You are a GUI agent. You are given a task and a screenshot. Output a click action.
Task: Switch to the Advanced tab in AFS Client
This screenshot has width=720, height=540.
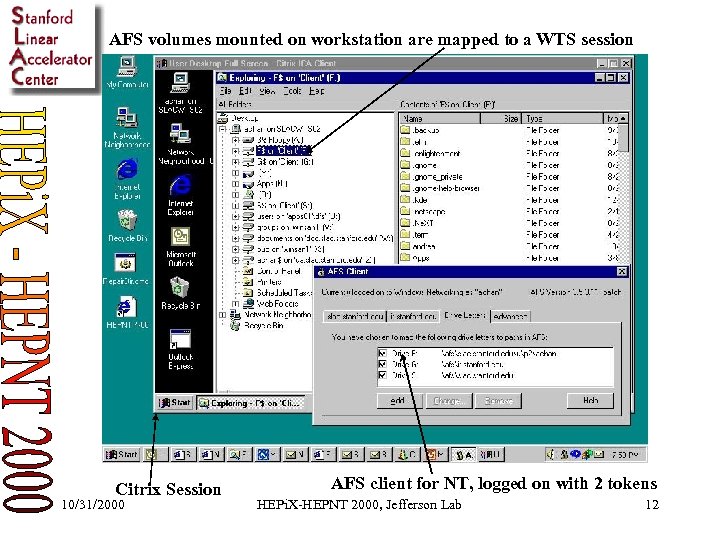(510, 316)
